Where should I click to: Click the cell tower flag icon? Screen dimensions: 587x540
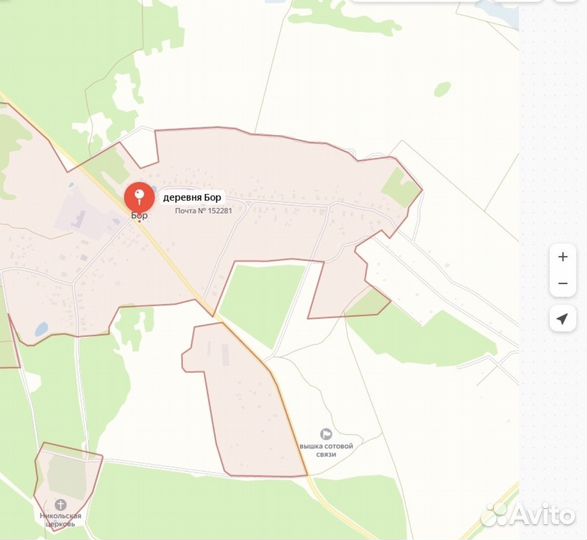pos(326,434)
